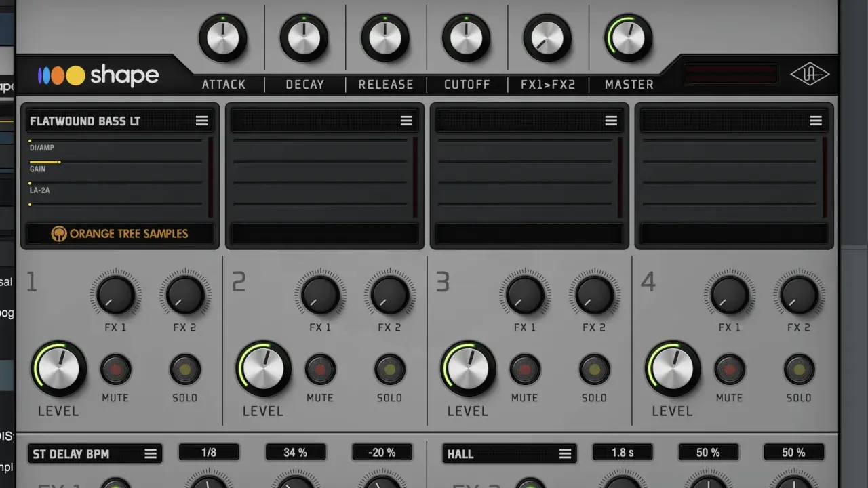Screen dimensions: 868x488
Task: Click the FX 1 send knob for layer 3
Action: (525, 295)
